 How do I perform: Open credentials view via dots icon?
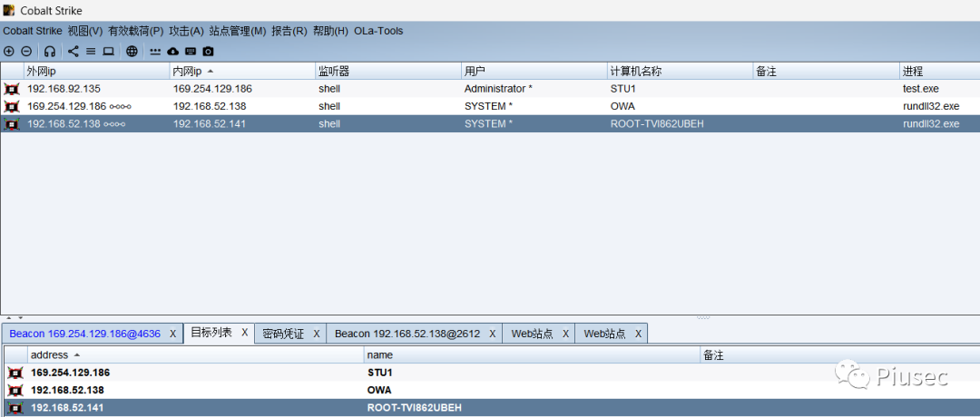(156, 51)
